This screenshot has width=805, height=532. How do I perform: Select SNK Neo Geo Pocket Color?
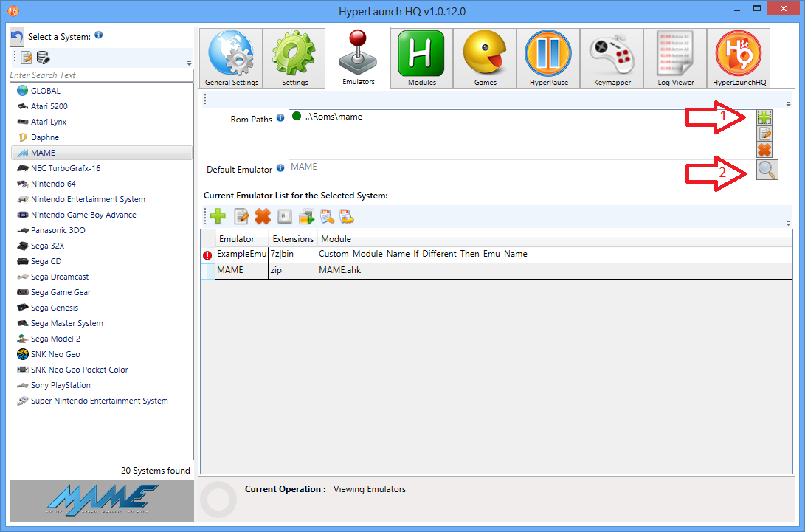tap(102, 370)
